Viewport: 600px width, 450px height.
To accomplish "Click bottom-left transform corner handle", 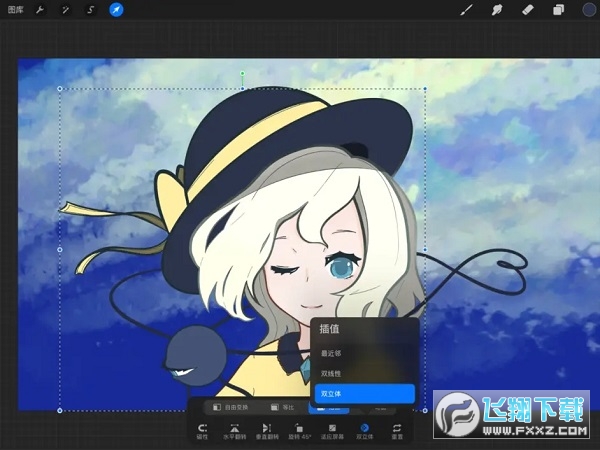I will 60,411.
